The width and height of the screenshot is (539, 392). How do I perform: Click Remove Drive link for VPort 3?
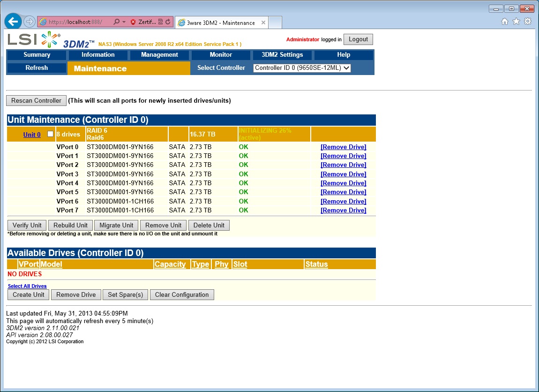point(344,174)
